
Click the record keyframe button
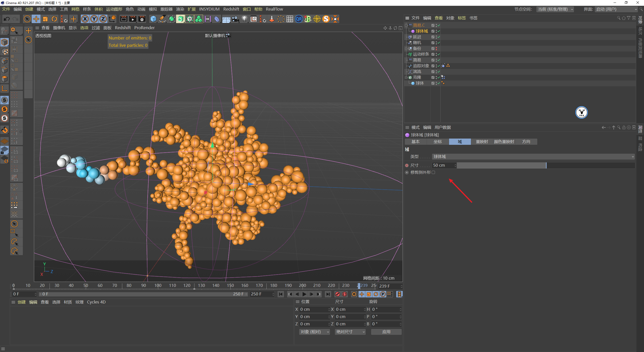(338, 294)
